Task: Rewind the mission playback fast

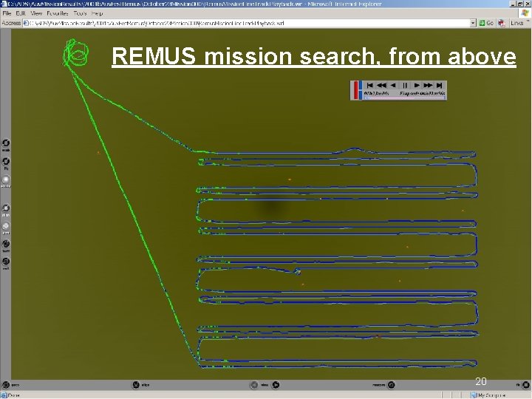Action: [382, 85]
